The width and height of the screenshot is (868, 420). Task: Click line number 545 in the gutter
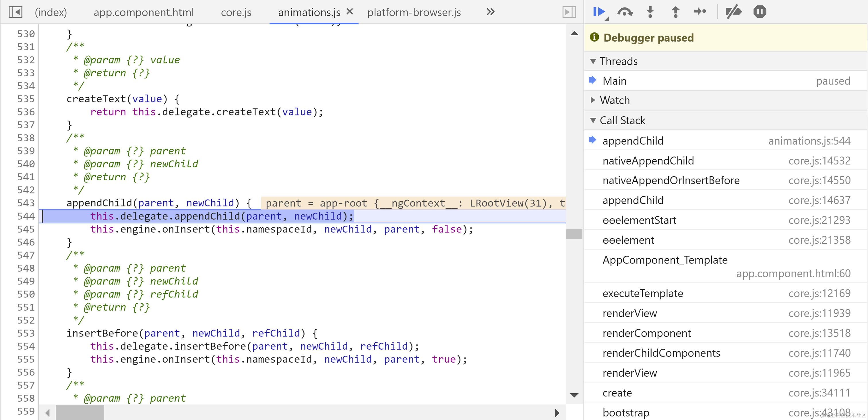click(26, 229)
